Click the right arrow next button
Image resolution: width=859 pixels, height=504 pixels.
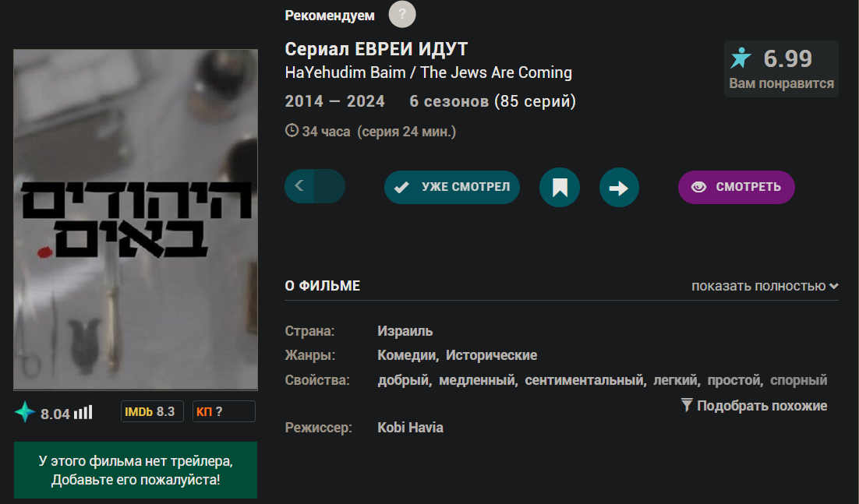[619, 188]
